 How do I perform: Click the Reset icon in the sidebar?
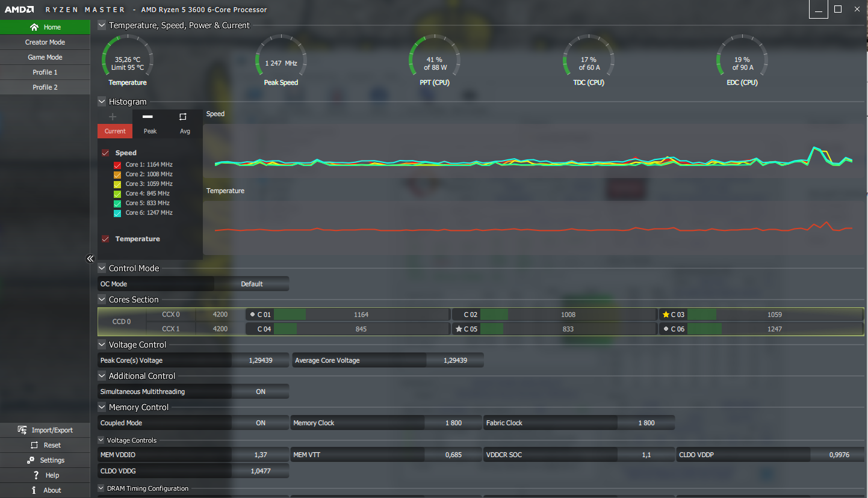(x=34, y=445)
